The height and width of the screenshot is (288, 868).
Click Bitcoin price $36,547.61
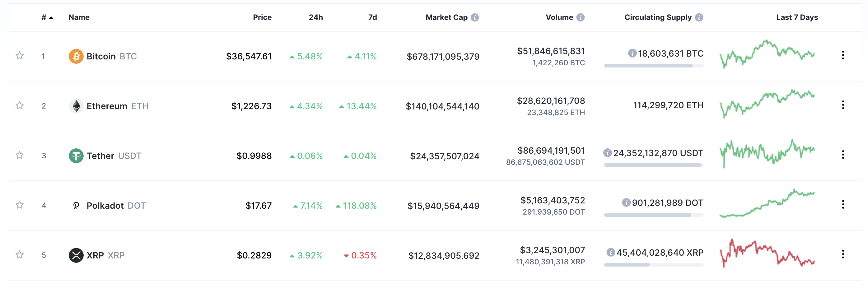[x=249, y=56]
